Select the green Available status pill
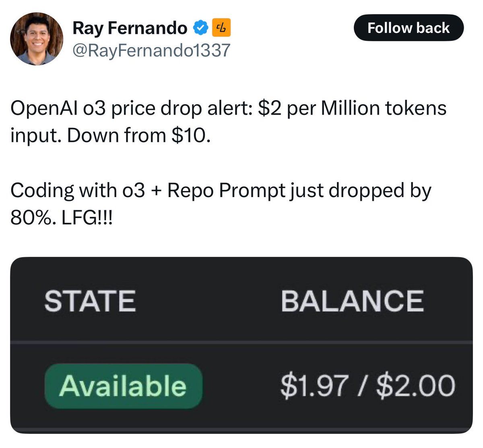 [123, 386]
